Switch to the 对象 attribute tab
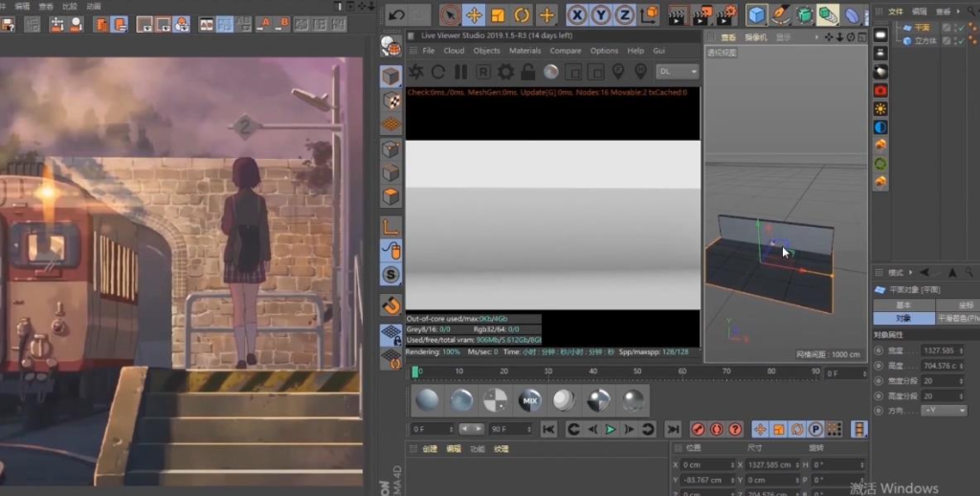Screen dimensions: 980x496 click(x=903, y=318)
